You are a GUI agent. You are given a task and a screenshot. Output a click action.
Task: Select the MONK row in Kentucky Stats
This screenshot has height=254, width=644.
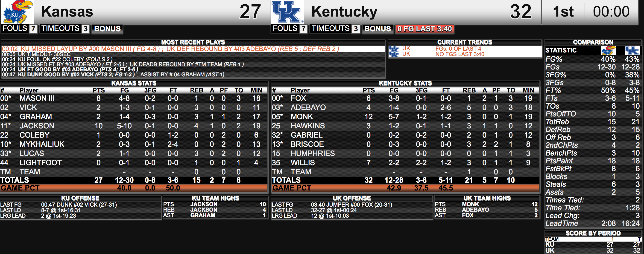point(405,117)
